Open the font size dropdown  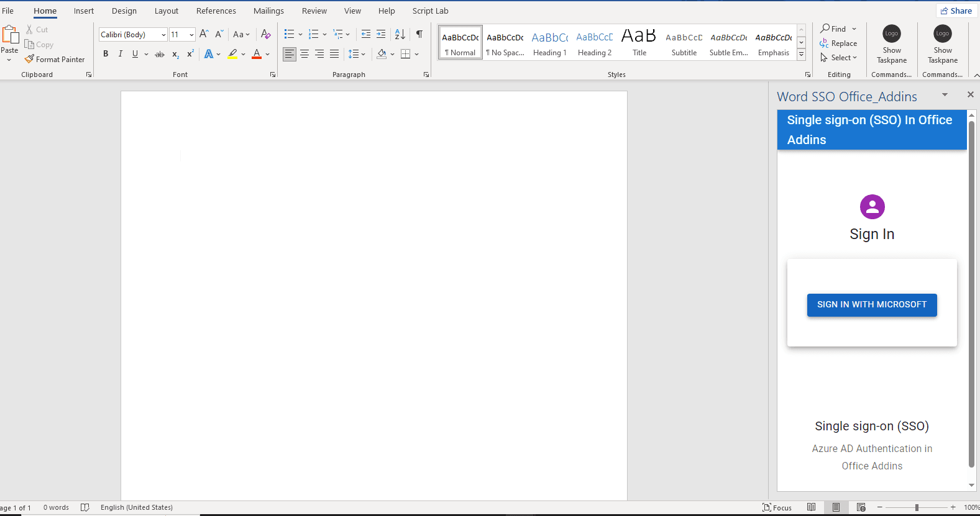191,35
